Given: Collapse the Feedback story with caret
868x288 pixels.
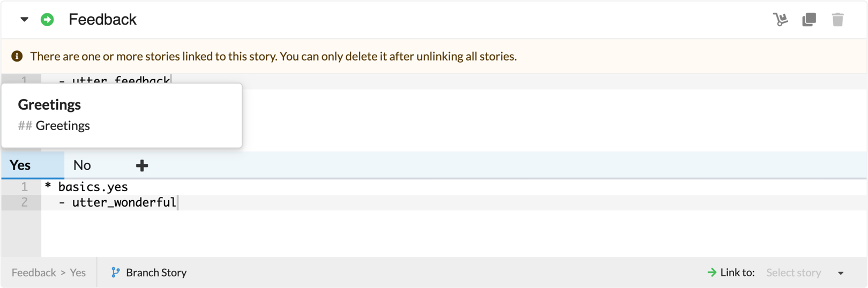Looking at the screenshot, I should click(24, 20).
